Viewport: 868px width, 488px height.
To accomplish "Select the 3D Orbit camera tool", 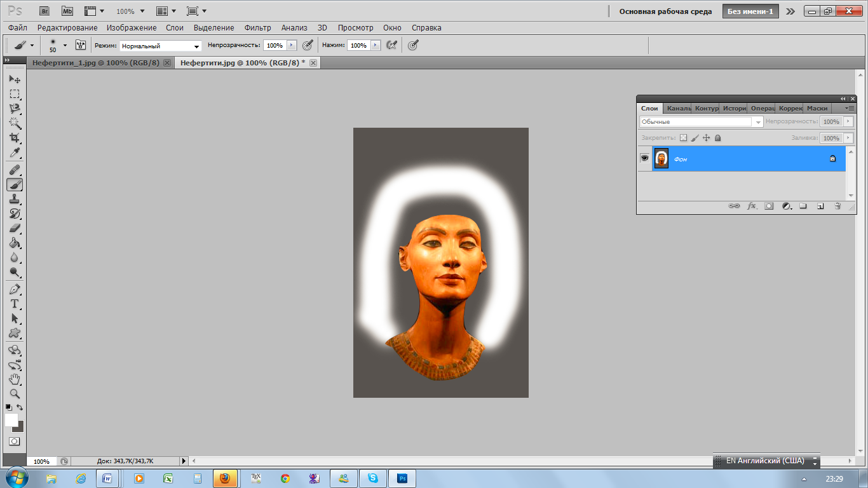I will point(15,365).
